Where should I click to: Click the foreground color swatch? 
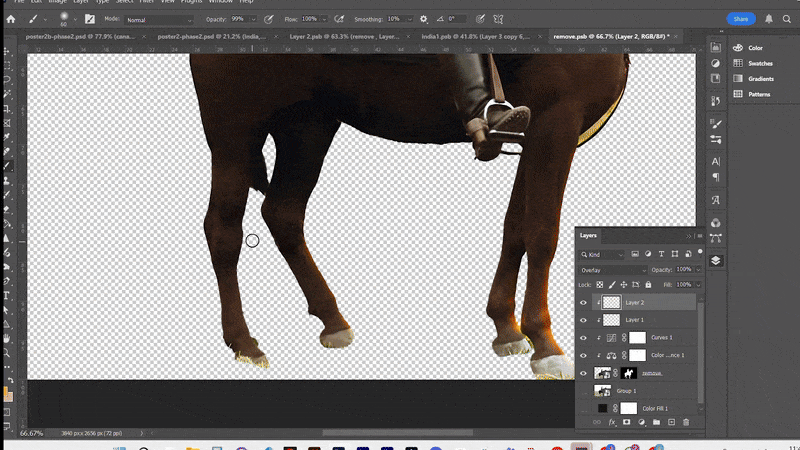coord(7,392)
